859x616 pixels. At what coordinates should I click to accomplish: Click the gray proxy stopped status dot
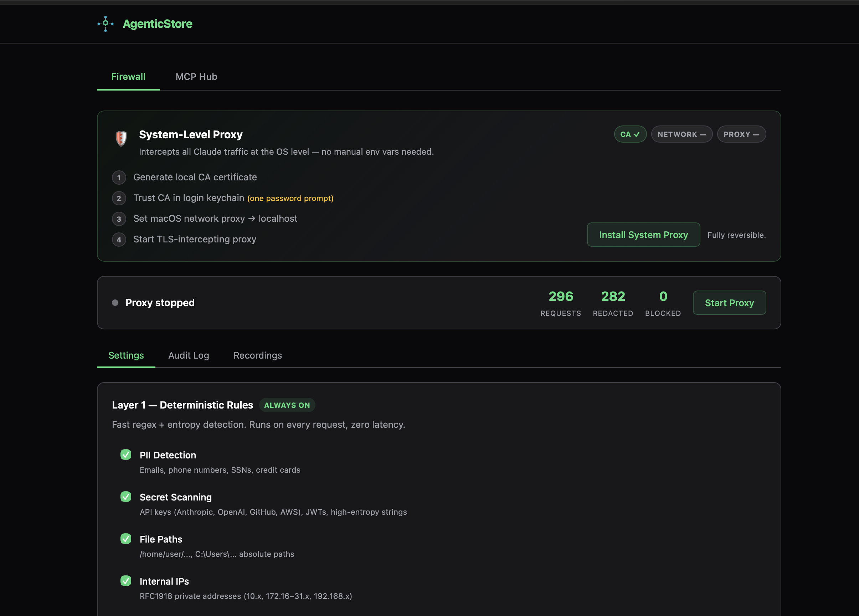click(115, 303)
